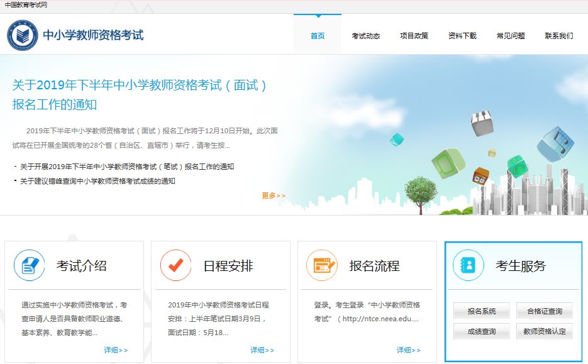588x364 pixels.
Task: Click the 考试介绍 description paragraph
Action: (x=74, y=319)
